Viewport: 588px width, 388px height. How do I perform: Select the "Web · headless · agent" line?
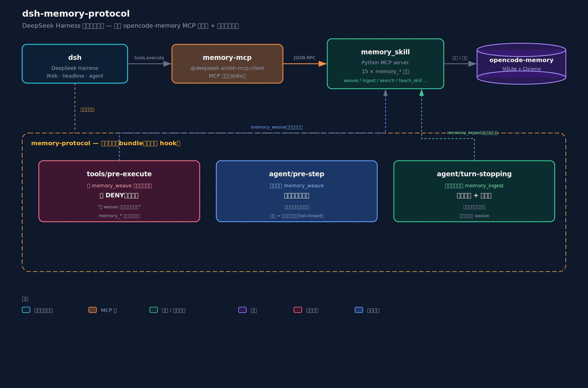[75, 76]
